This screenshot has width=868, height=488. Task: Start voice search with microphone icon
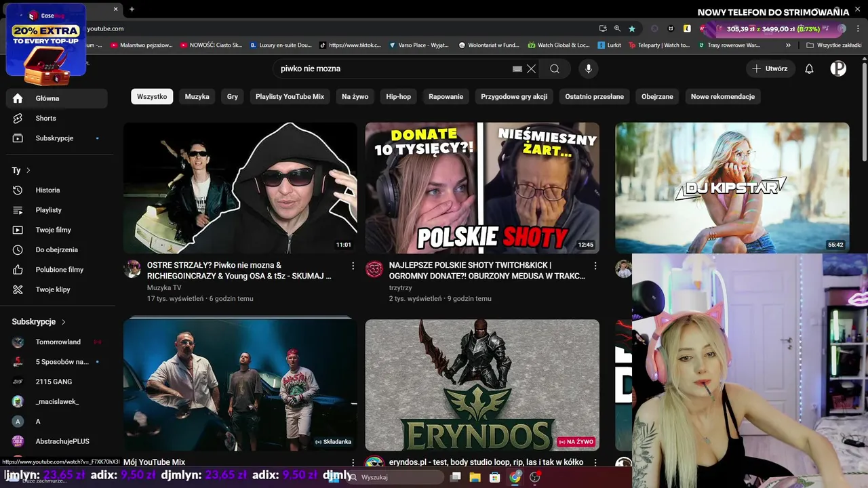(589, 68)
